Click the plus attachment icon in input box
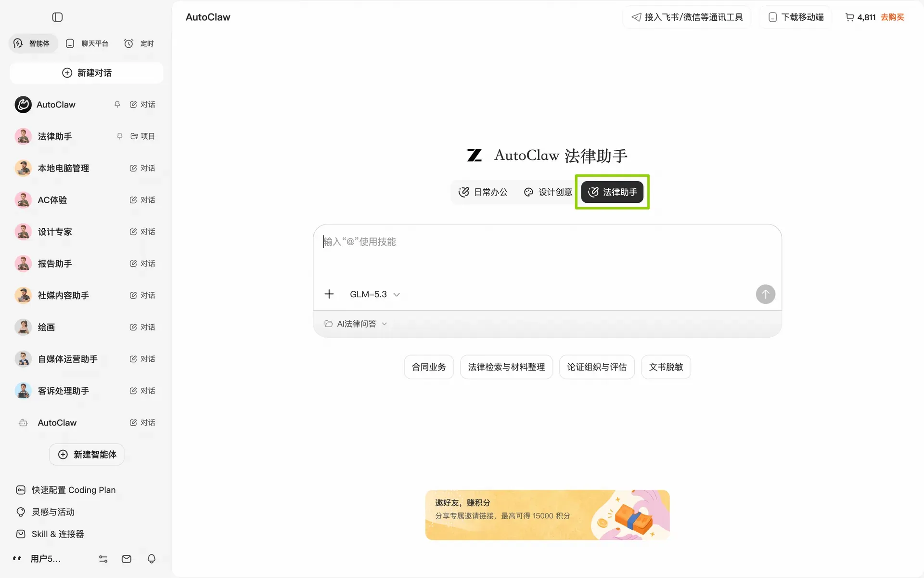 point(329,294)
